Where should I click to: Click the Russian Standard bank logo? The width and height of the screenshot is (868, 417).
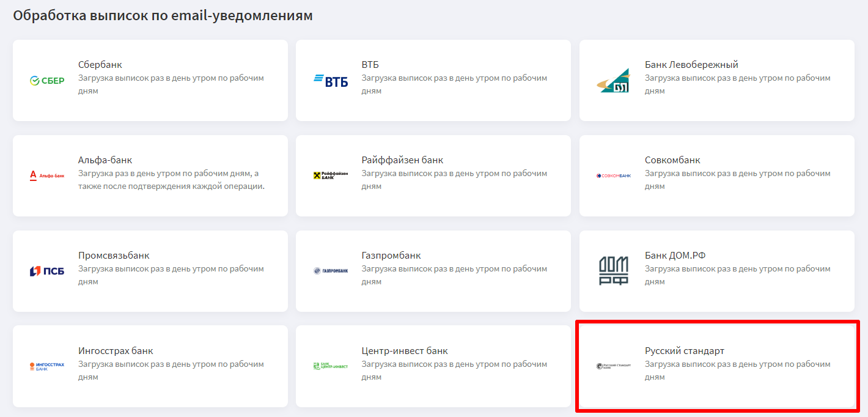(x=614, y=366)
